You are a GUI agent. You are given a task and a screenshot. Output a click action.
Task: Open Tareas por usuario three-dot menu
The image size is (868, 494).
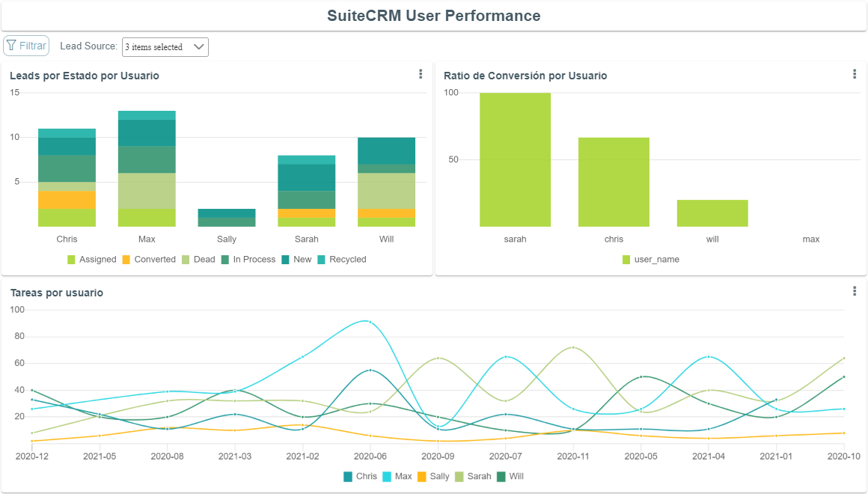[x=855, y=291]
